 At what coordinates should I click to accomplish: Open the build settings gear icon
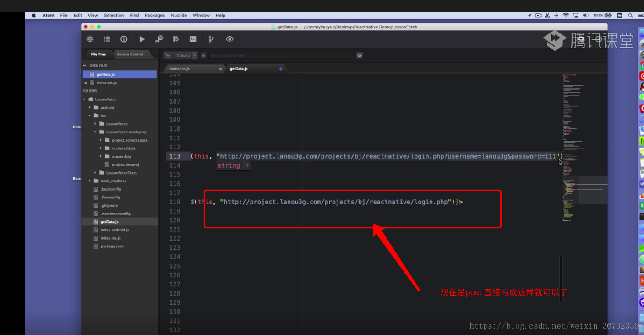tap(360, 55)
